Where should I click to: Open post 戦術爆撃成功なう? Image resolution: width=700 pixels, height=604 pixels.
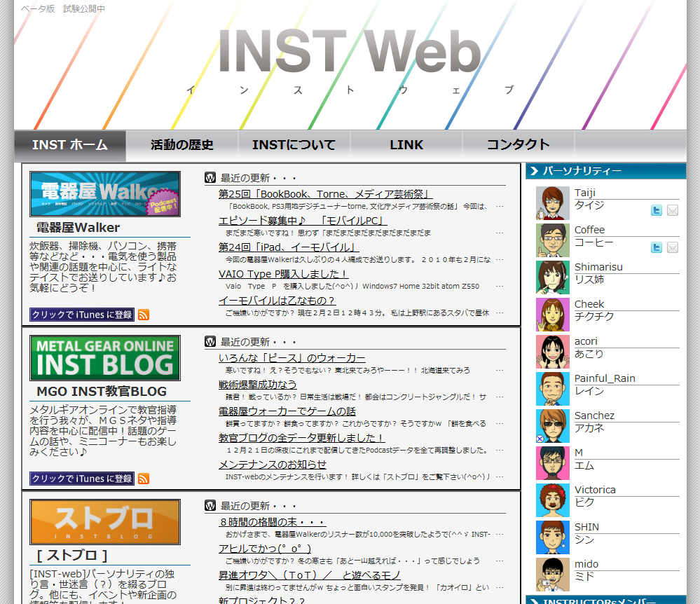point(258,385)
